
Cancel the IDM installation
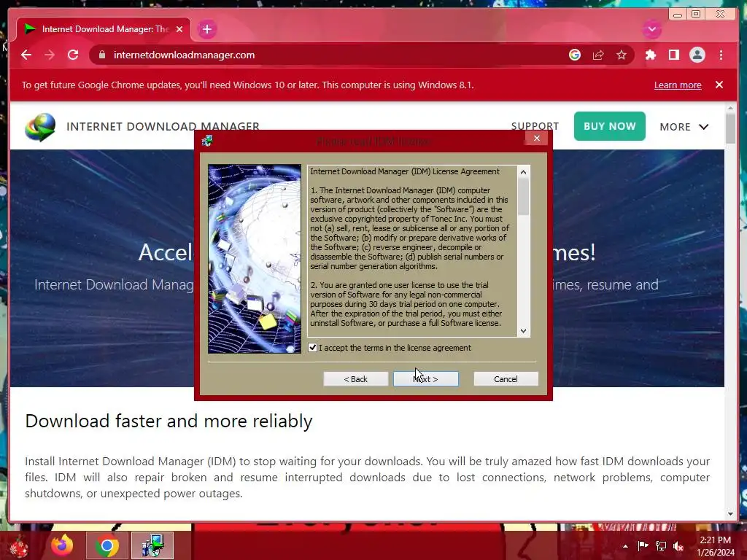(506, 379)
